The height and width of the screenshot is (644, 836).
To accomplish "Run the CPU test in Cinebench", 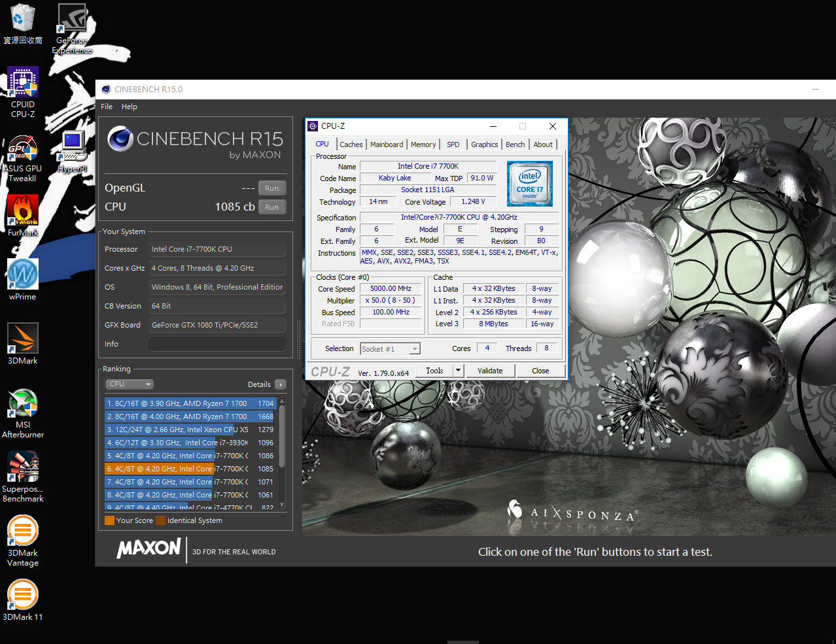I will 272,207.
